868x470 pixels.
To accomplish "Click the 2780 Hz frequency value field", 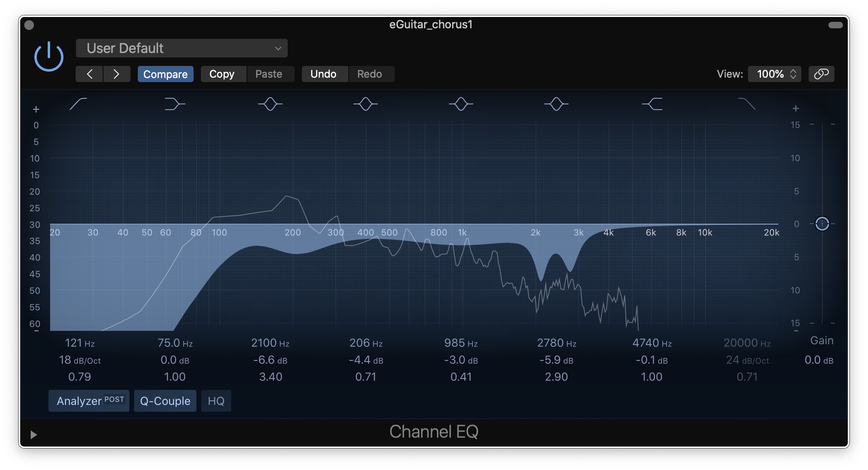I will coord(556,343).
